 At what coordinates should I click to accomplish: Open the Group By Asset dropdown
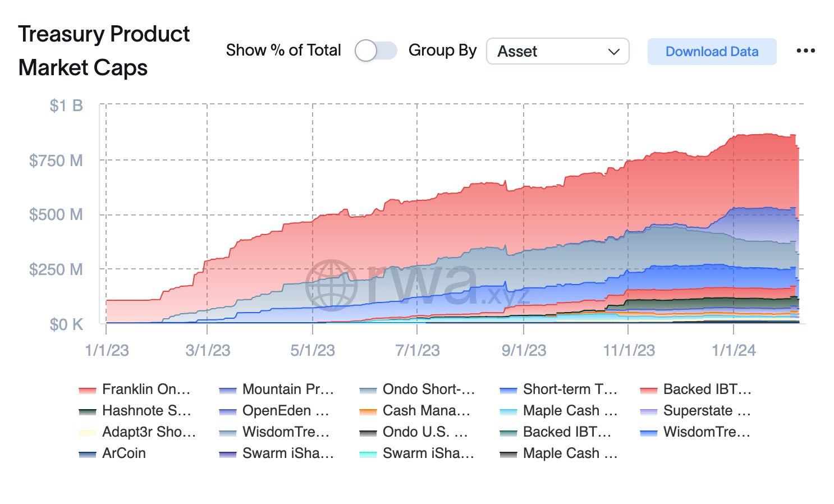pyautogui.click(x=557, y=51)
